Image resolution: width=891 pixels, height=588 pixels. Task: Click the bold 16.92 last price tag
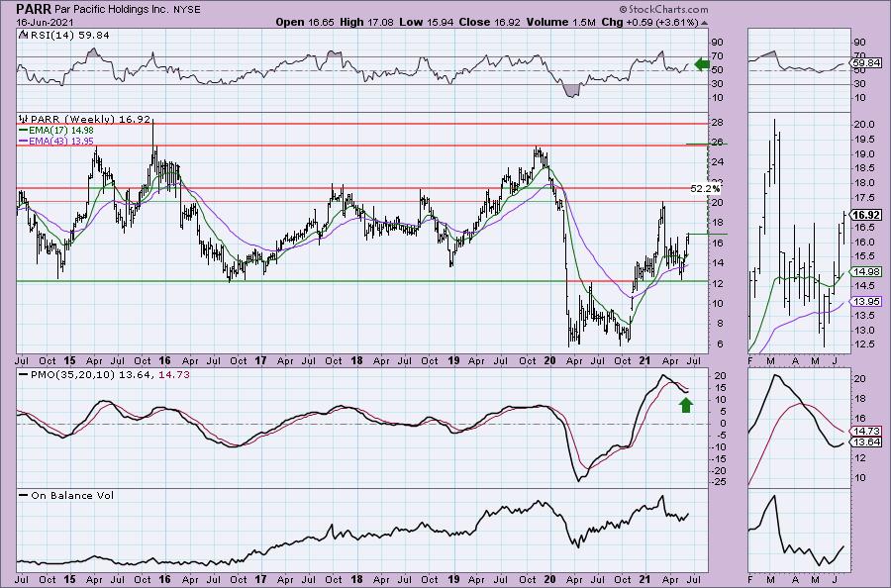(x=866, y=215)
